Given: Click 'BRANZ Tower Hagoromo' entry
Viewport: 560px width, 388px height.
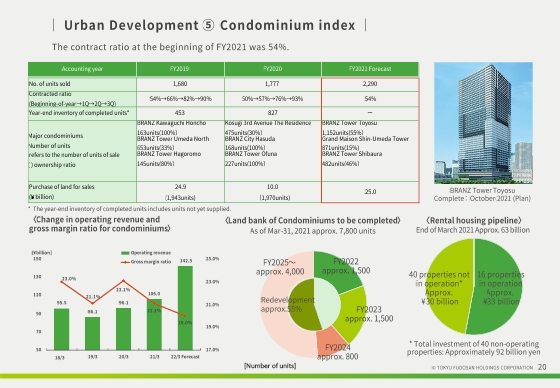Looking at the screenshot, I should point(169,154).
